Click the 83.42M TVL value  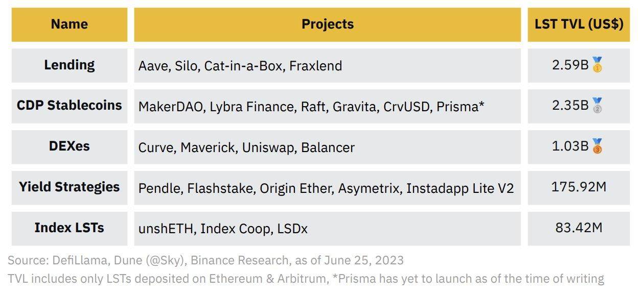click(579, 228)
